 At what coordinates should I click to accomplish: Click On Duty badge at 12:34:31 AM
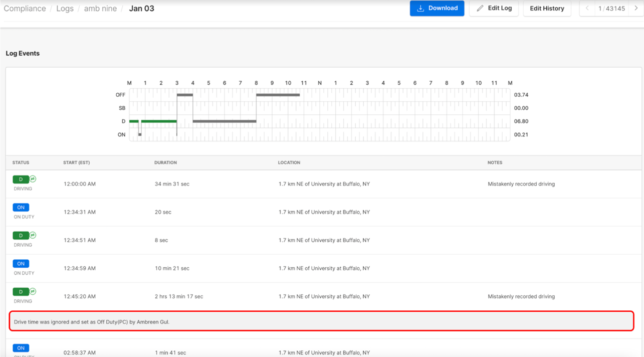click(x=21, y=208)
